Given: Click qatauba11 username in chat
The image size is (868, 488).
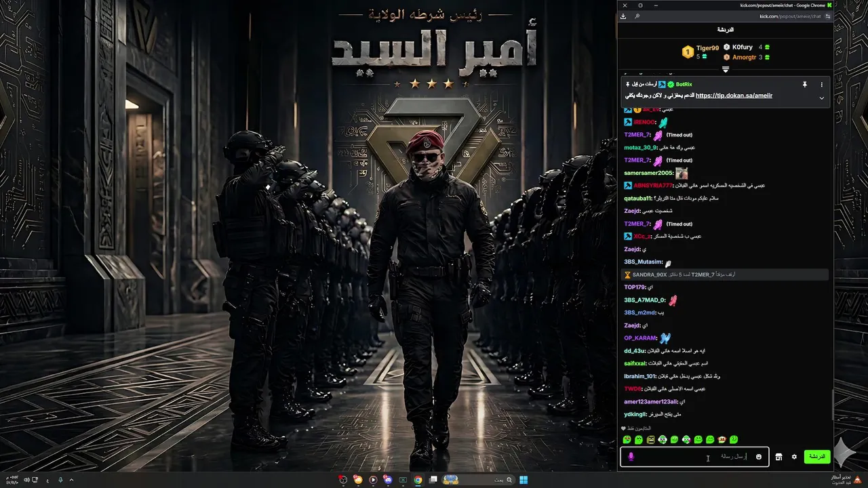Looking at the screenshot, I should [x=637, y=199].
